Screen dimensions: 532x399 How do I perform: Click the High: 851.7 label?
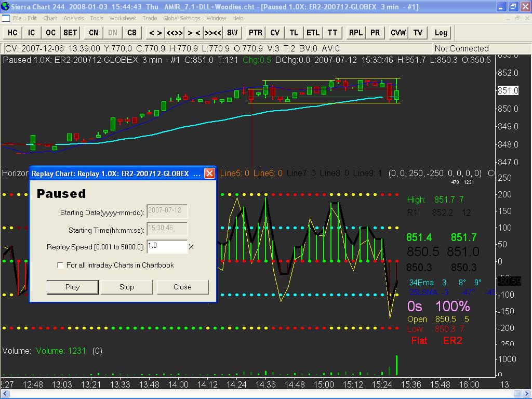click(435, 199)
